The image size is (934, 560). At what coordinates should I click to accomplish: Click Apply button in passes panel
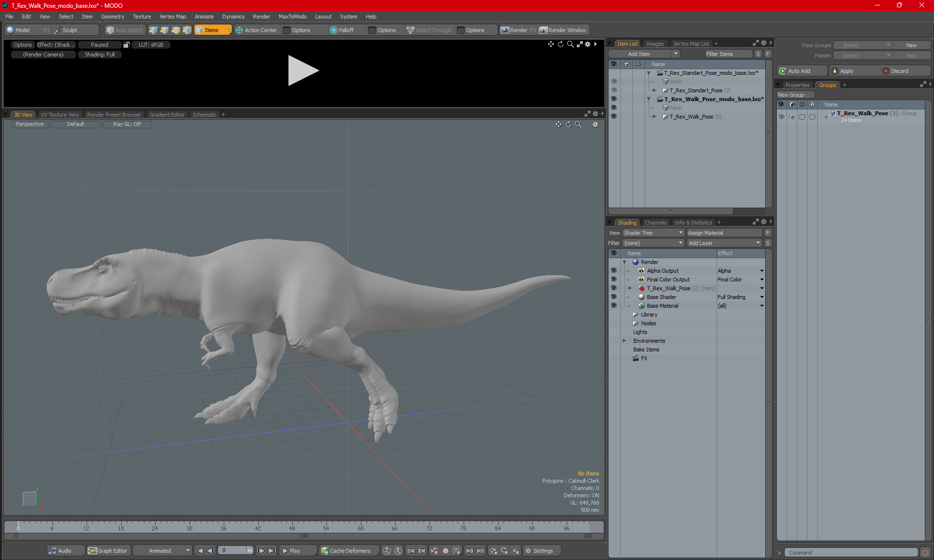(854, 71)
